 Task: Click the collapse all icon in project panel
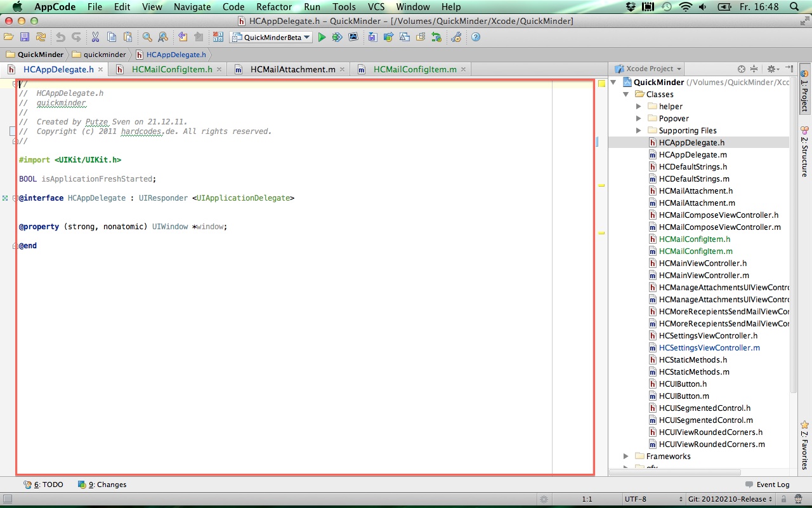(x=754, y=69)
